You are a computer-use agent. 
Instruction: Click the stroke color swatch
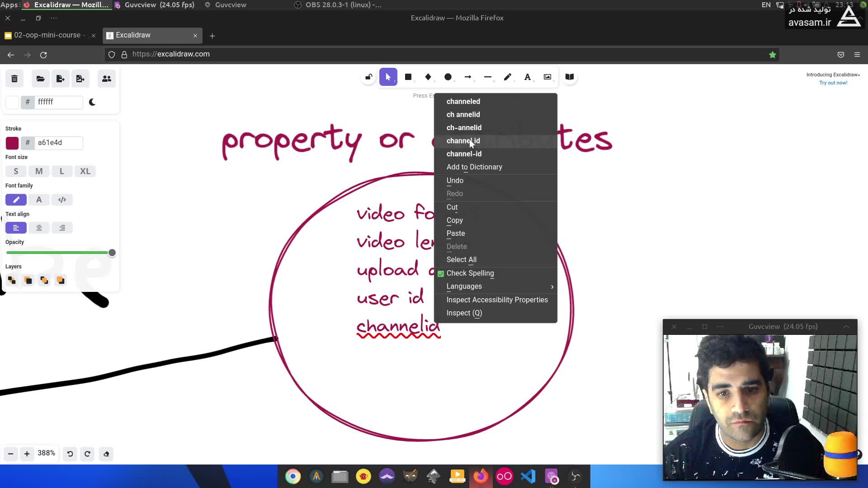tap(12, 143)
